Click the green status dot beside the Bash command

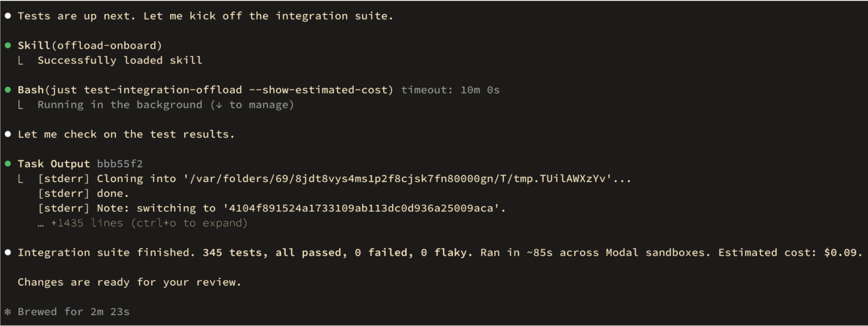coord(8,90)
